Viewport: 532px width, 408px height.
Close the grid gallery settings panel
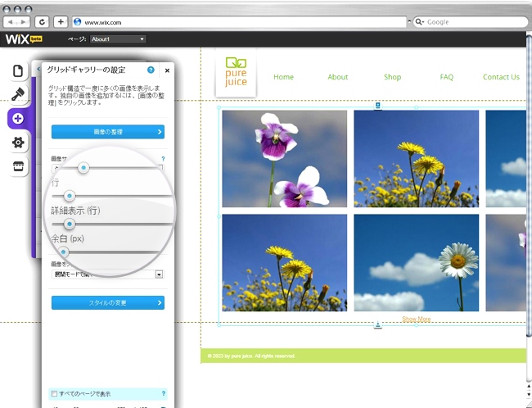point(167,70)
